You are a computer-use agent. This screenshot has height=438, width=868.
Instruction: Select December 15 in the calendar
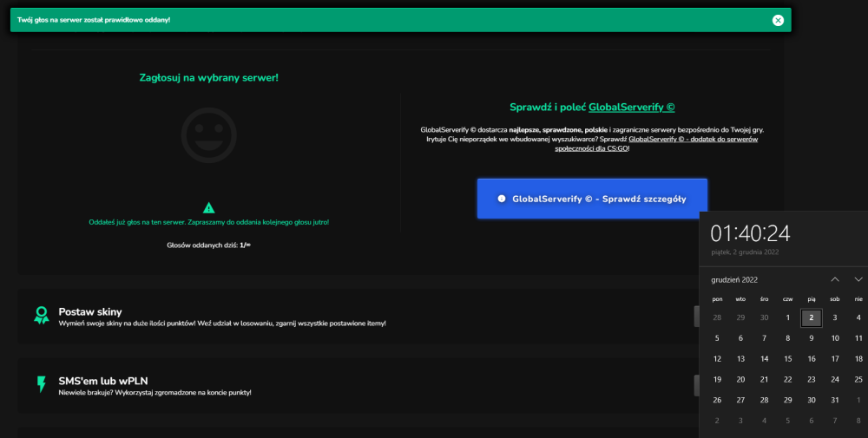coord(788,359)
